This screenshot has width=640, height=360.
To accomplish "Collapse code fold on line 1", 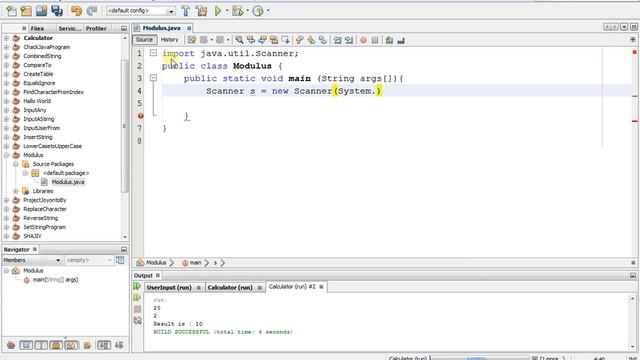I will [153, 53].
